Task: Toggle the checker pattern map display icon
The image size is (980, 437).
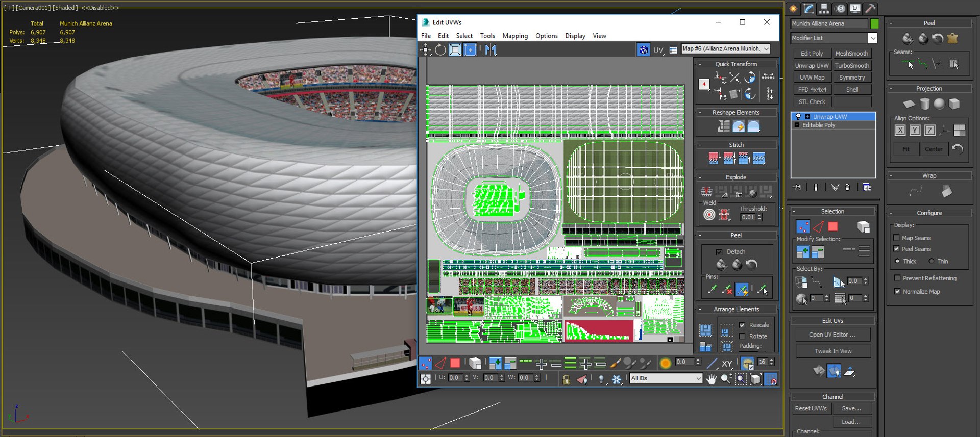Action: (644, 49)
